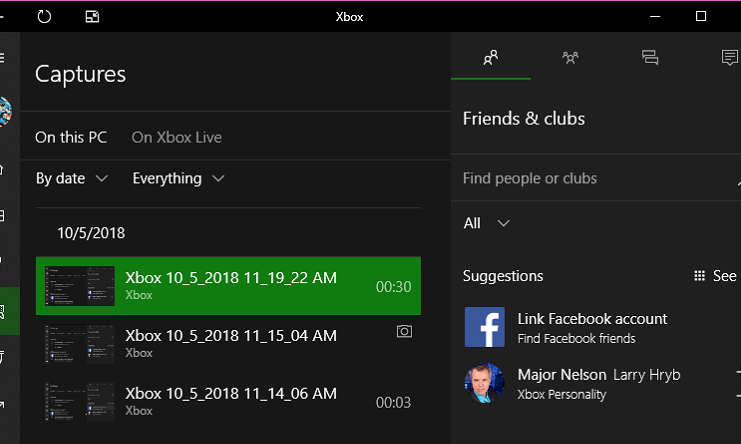Viewport: 741px width, 444px height.
Task: Open the Messages chat icon tab
Action: point(650,58)
